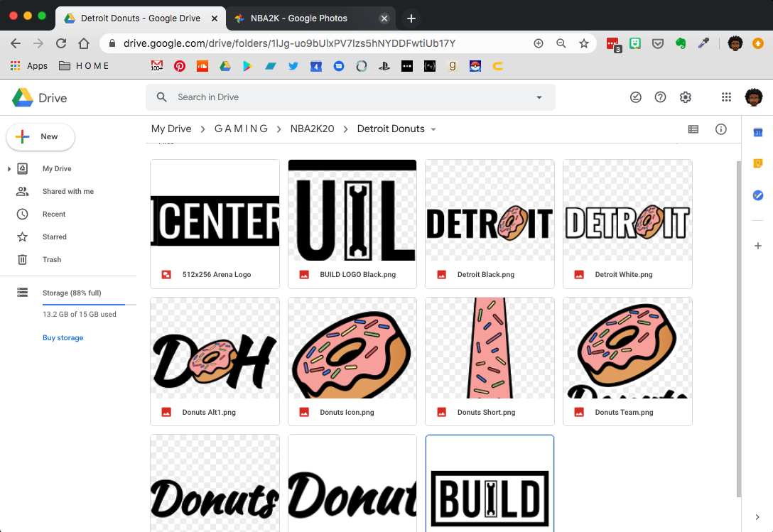Go to My Drive breadcrumb
773x532 pixels.
click(171, 129)
